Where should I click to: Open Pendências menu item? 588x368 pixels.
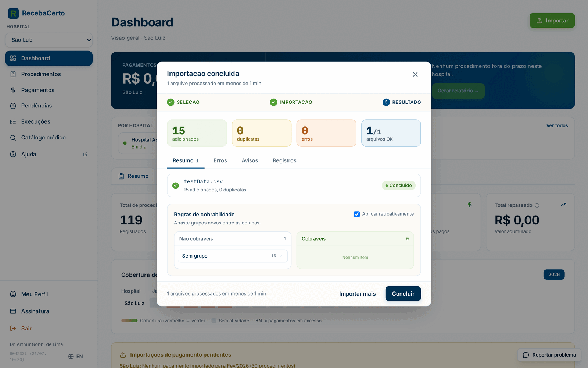(x=49, y=106)
